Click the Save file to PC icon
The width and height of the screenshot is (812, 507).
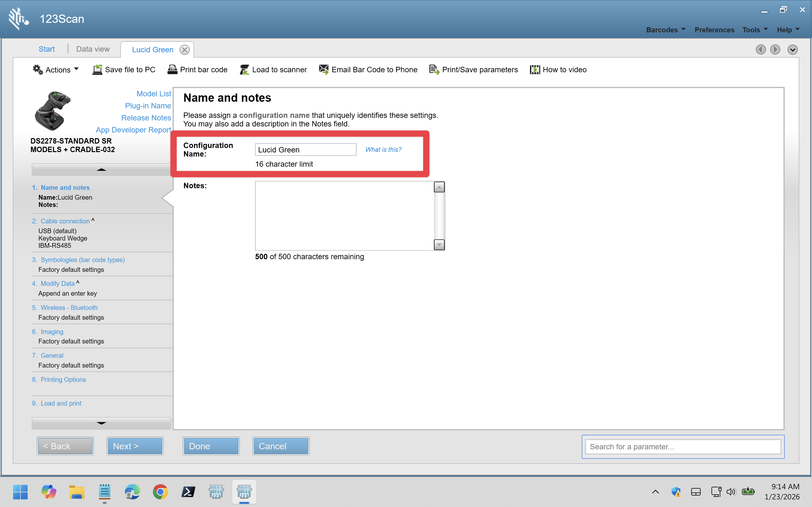click(97, 69)
